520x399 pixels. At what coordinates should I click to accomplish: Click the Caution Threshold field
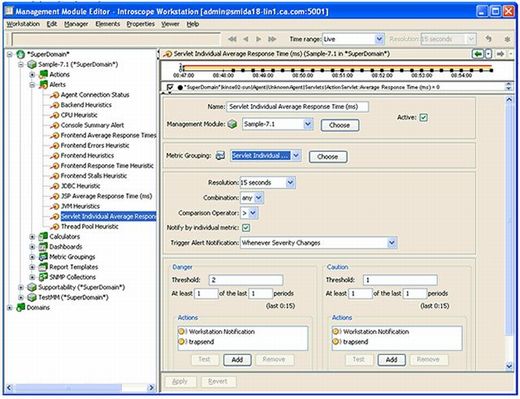[400, 280]
